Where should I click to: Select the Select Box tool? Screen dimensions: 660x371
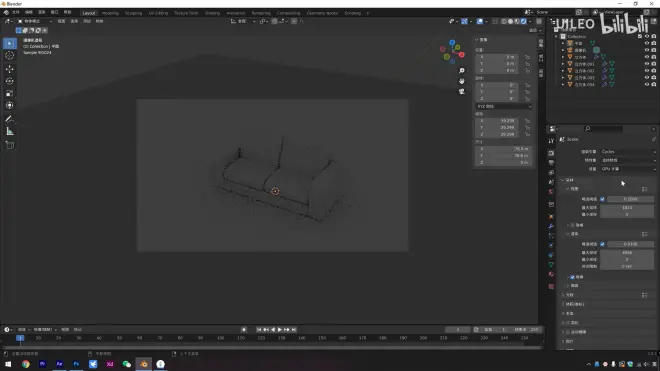pyautogui.click(x=10, y=43)
